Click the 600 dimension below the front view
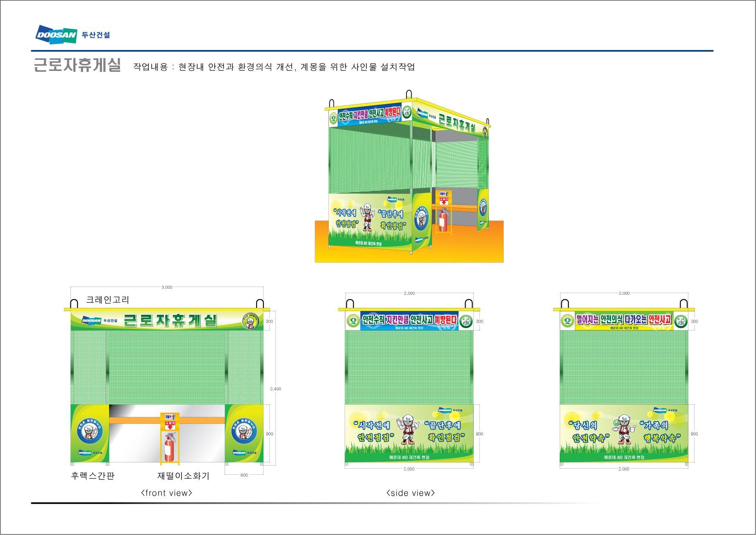Image resolution: width=756 pixels, height=535 pixels. pyautogui.click(x=244, y=475)
